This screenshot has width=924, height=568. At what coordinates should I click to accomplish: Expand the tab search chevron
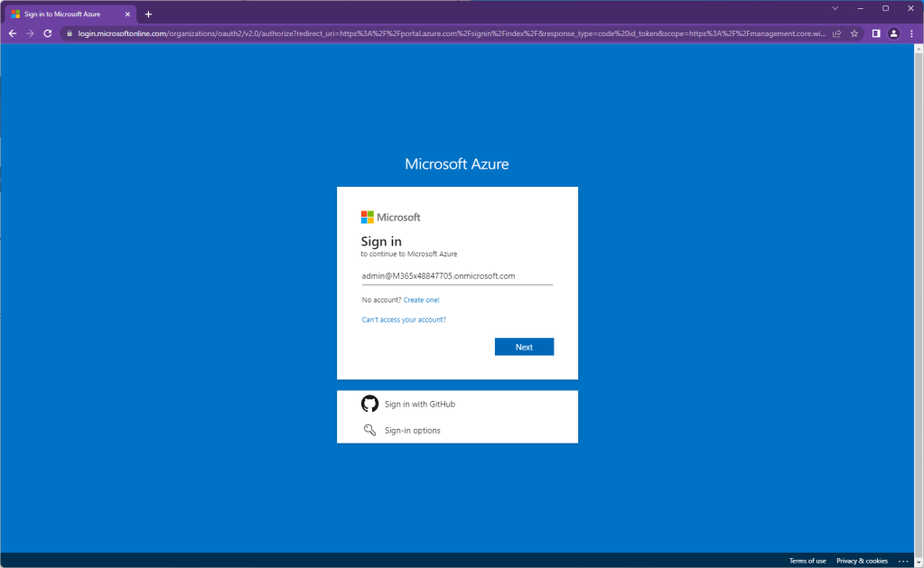coord(833,8)
